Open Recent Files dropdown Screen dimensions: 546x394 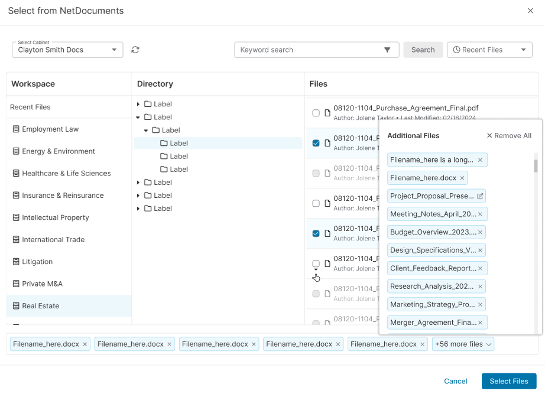click(490, 50)
